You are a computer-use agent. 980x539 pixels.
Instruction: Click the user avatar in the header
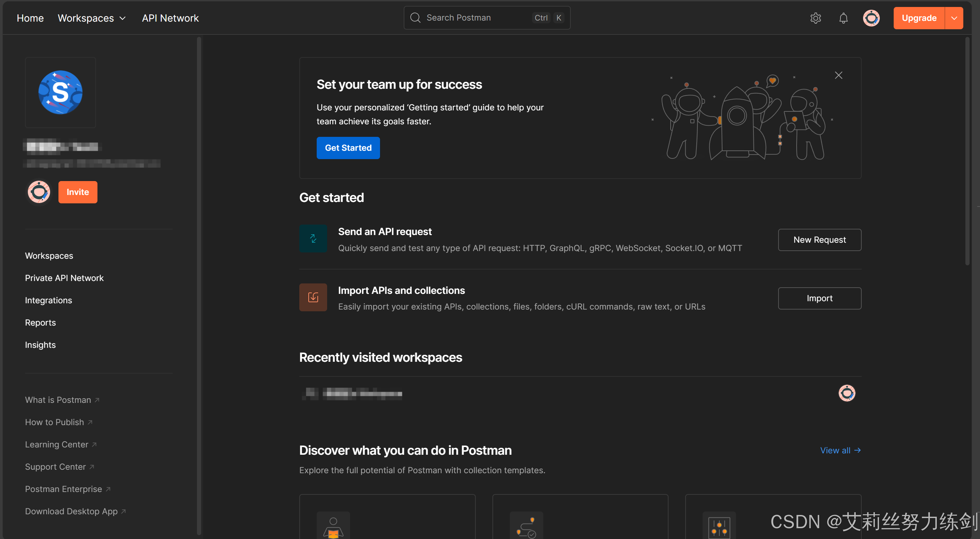click(871, 18)
